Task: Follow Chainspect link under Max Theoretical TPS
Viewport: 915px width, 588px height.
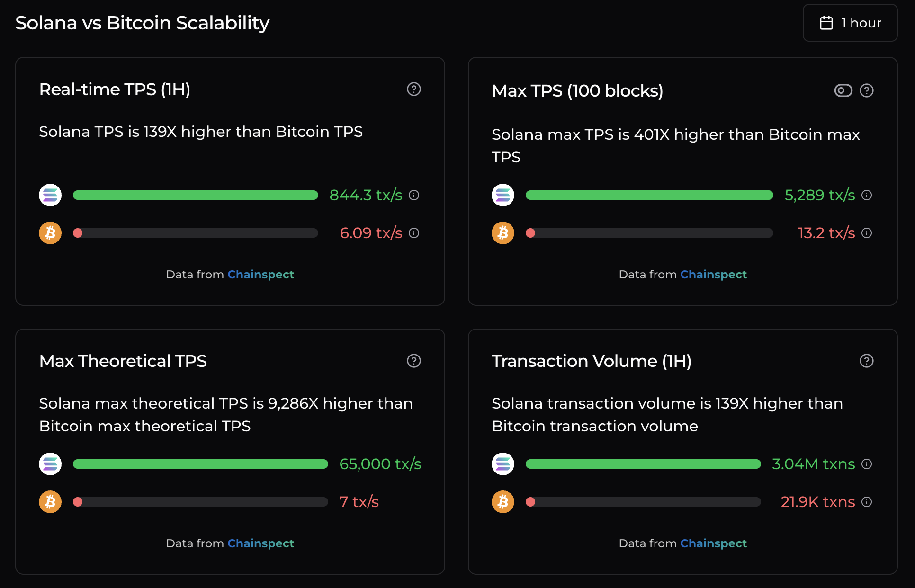Action: pos(260,543)
